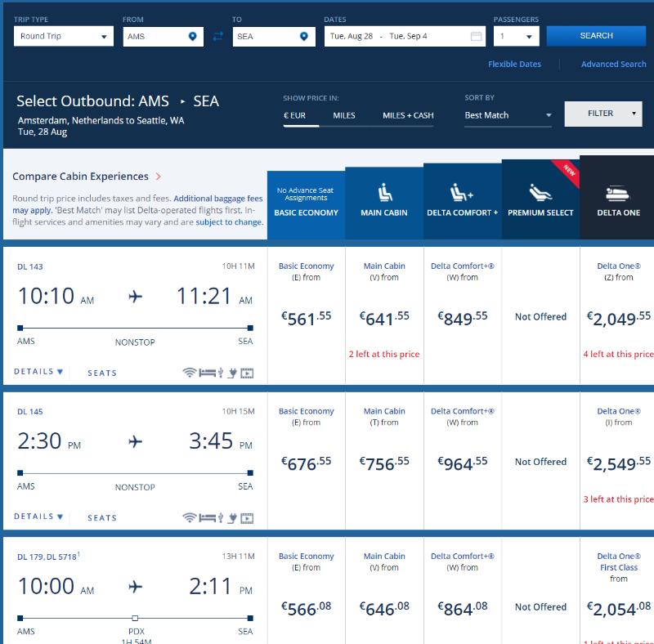Expand the Sort By Best Match dropdown
This screenshot has height=644, width=654.
pyautogui.click(x=508, y=115)
